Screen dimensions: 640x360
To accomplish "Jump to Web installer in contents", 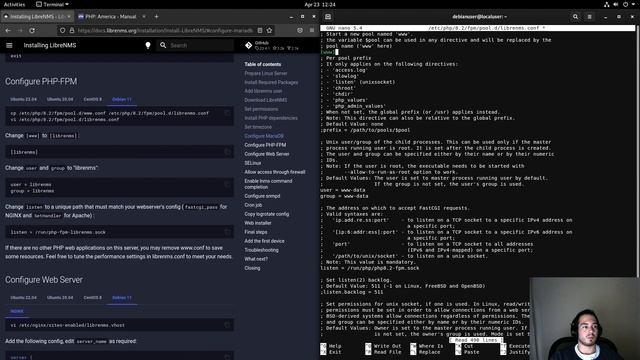I will click(x=258, y=223).
